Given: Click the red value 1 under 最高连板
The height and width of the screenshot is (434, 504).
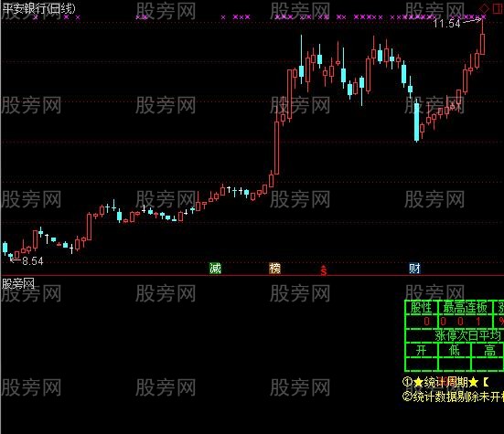Looking at the screenshot, I should [x=478, y=322].
